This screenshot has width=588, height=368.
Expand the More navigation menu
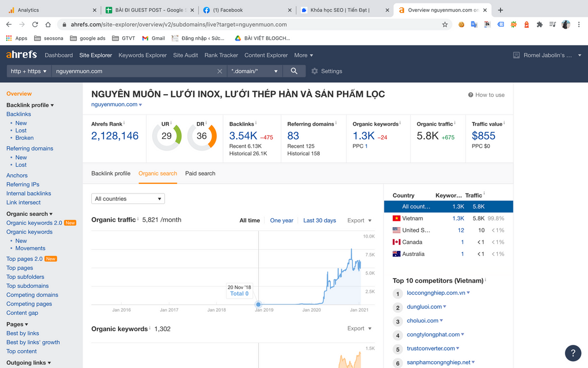pos(303,55)
